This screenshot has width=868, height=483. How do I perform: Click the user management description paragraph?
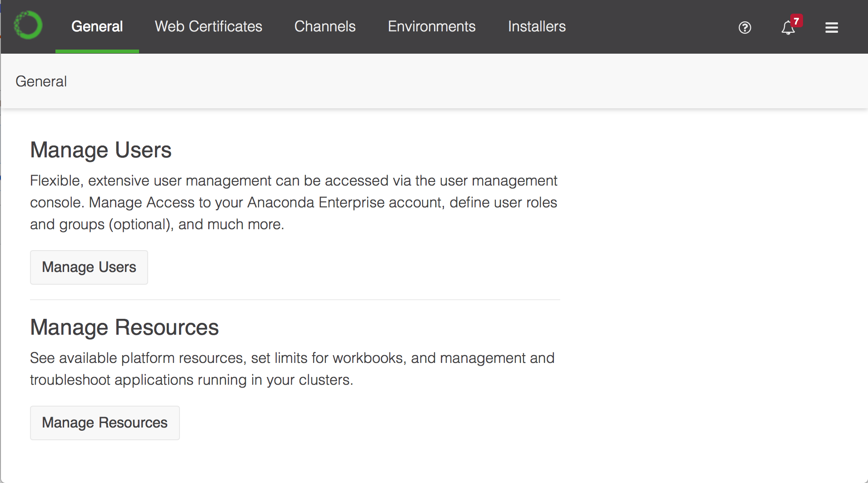(294, 202)
